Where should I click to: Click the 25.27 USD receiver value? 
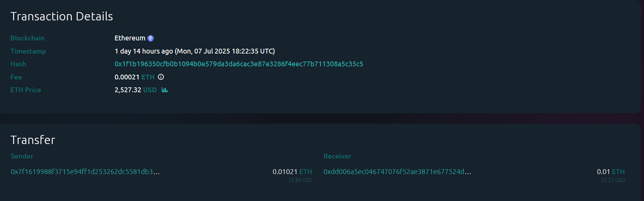[613, 180]
